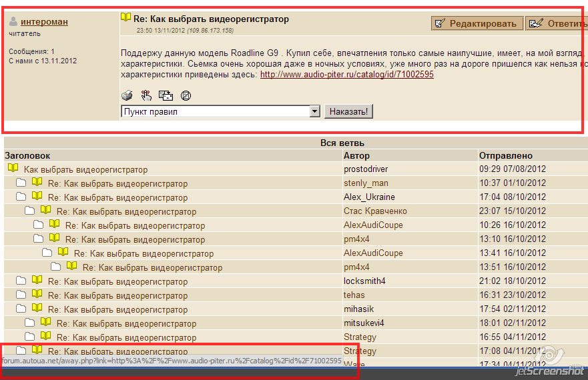Click the hand icon under the post

(x=146, y=95)
